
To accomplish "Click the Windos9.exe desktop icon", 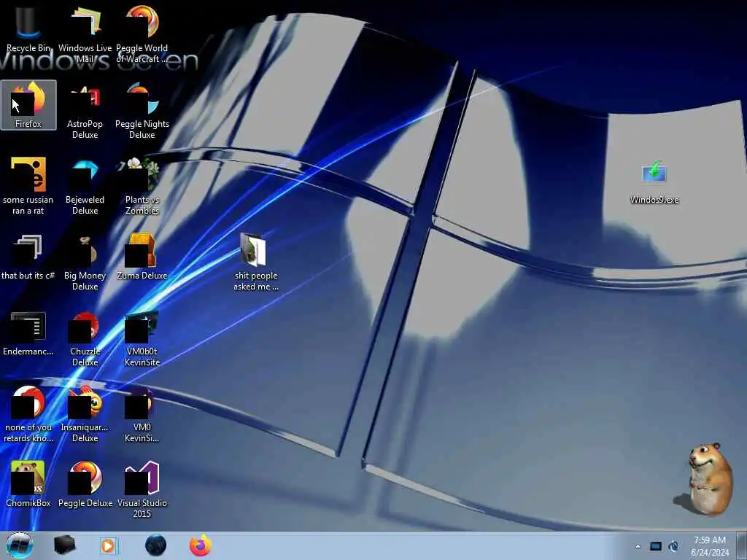I will pos(654,182).
